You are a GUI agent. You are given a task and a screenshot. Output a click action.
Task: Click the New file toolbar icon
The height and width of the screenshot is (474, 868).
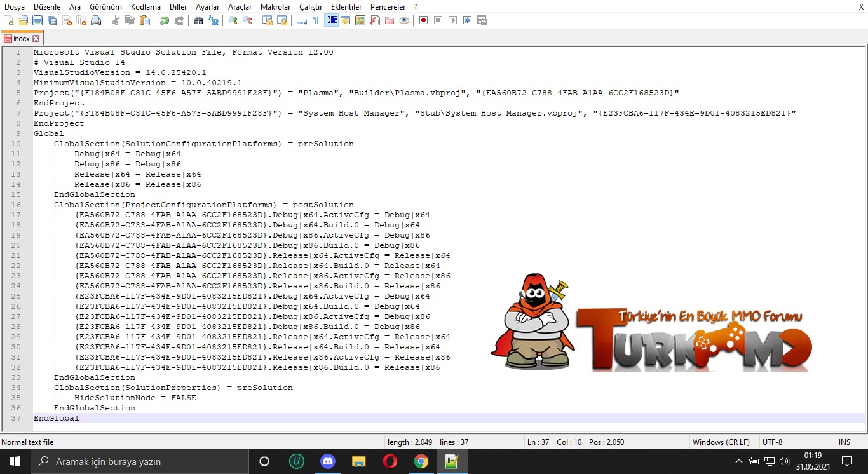point(8,20)
